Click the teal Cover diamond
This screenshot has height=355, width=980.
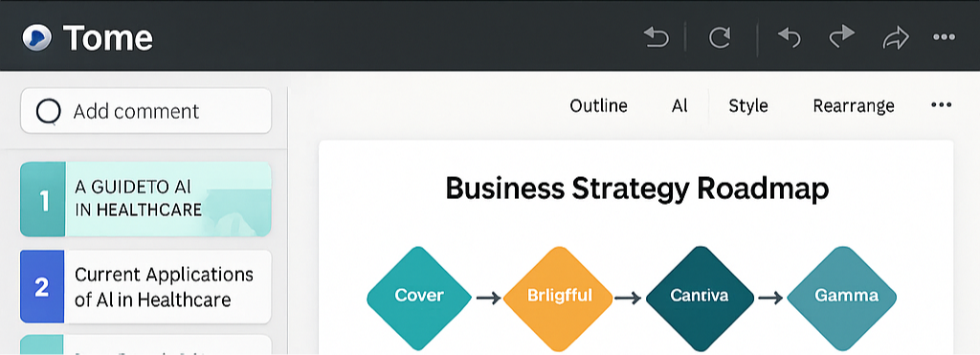pos(419,298)
